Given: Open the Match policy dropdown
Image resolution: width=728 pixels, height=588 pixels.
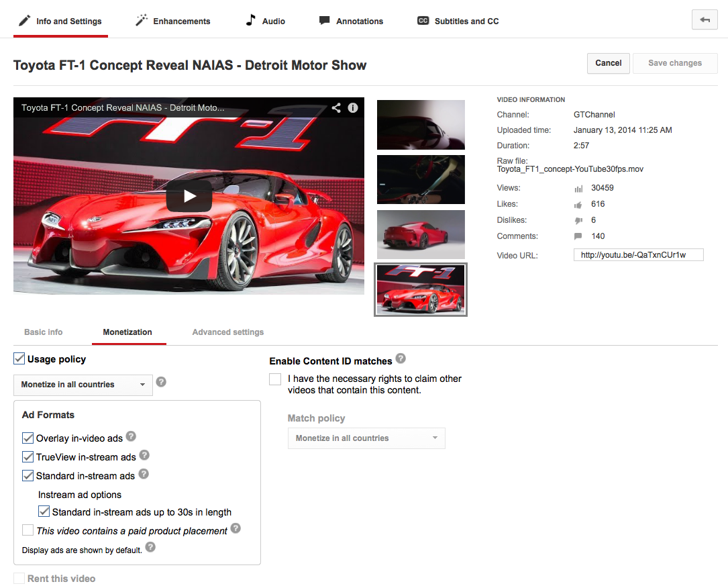Looking at the screenshot, I should point(366,438).
